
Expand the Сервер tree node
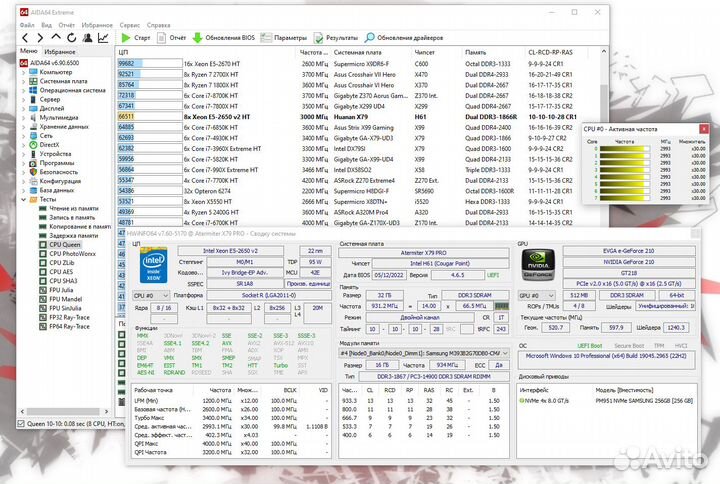coord(24,99)
